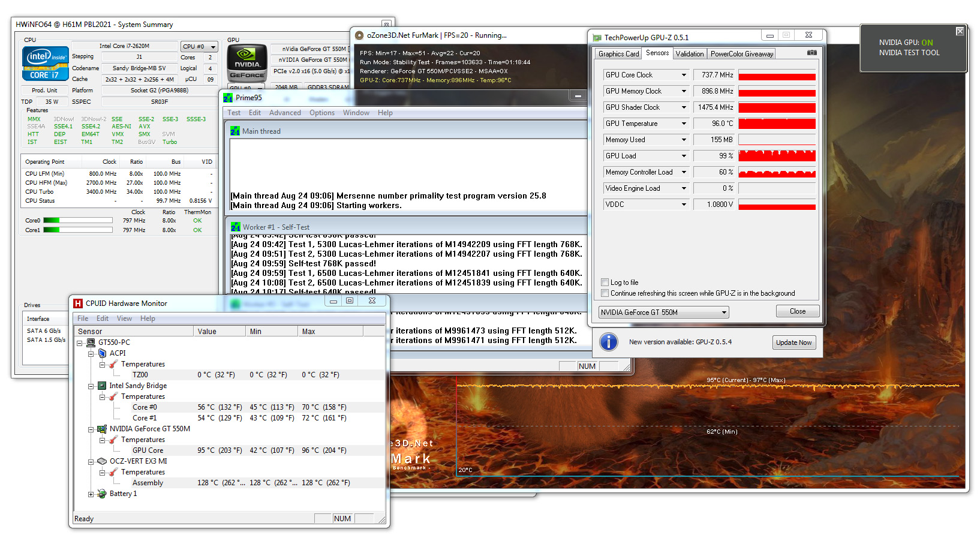980x553 pixels.
Task: Click the thermometer icon under NVIDIA GeForce GT 550M
Action: click(113, 440)
